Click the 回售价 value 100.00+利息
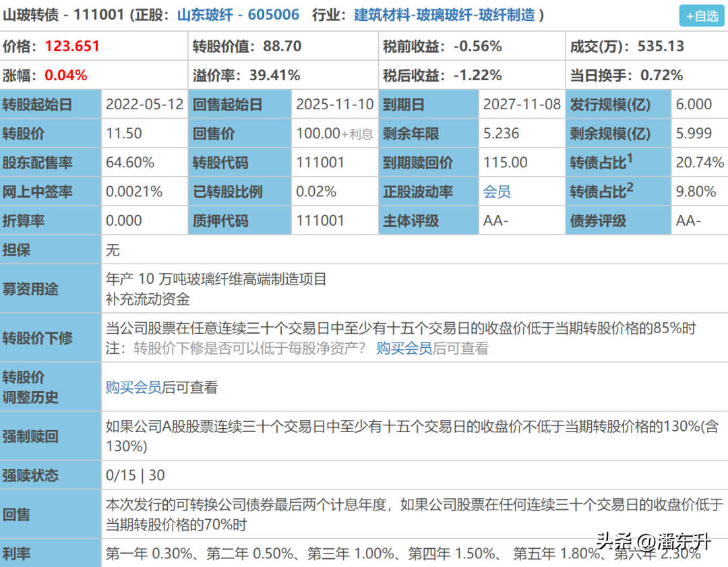Image resolution: width=728 pixels, height=567 pixels. pos(335,133)
